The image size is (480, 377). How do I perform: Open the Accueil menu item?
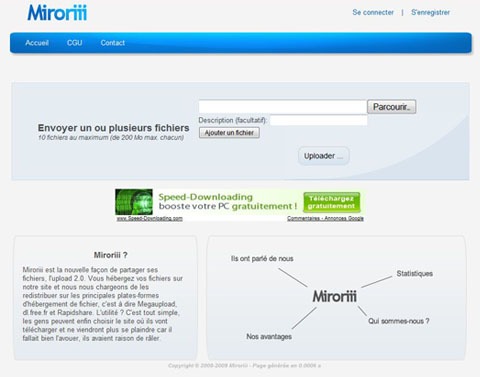click(x=37, y=43)
